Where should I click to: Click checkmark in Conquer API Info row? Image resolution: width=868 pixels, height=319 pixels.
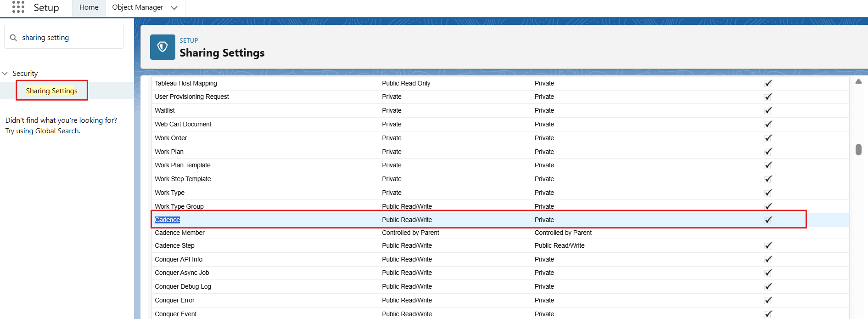(768, 259)
